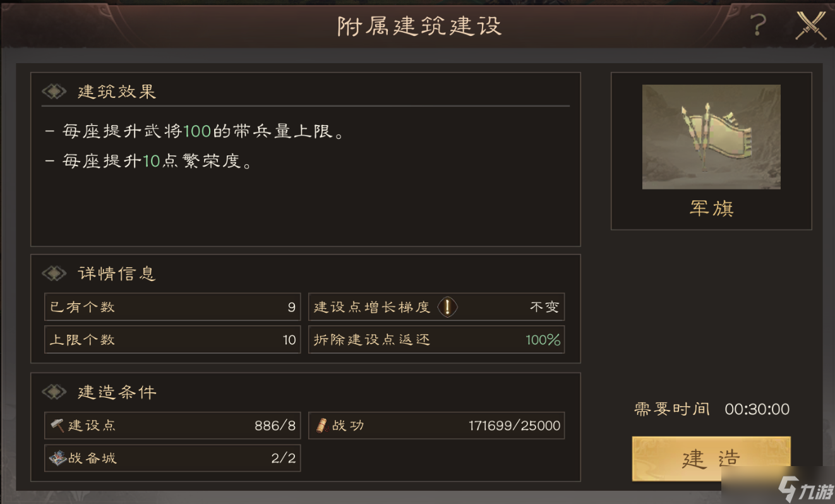This screenshot has width=835, height=504.
Task: Click the scroll icon next to 战功
Action: [x=321, y=426]
